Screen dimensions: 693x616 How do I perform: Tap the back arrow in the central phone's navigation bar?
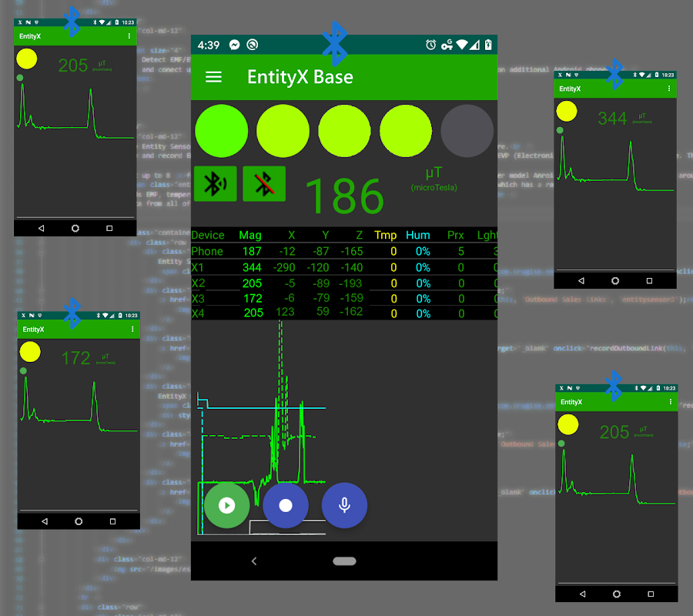254,561
